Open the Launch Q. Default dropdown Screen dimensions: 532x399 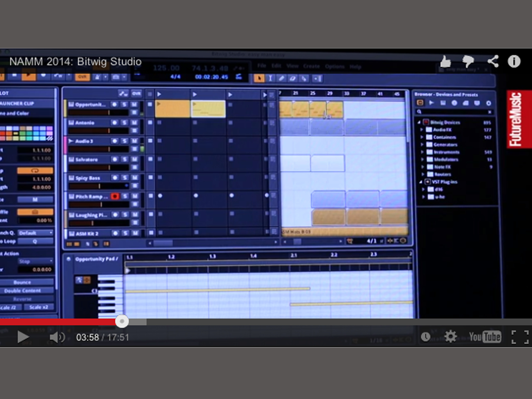tap(35, 233)
